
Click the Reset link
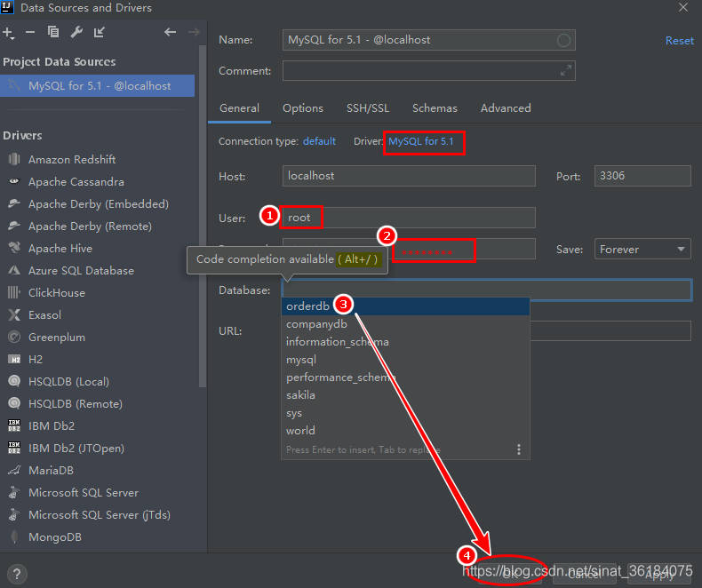click(x=679, y=41)
